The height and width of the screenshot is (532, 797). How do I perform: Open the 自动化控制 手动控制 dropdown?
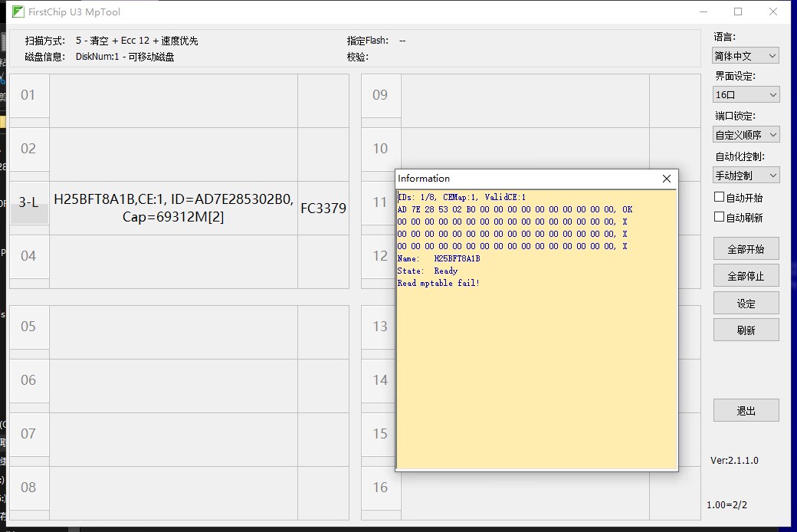(745, 176)
